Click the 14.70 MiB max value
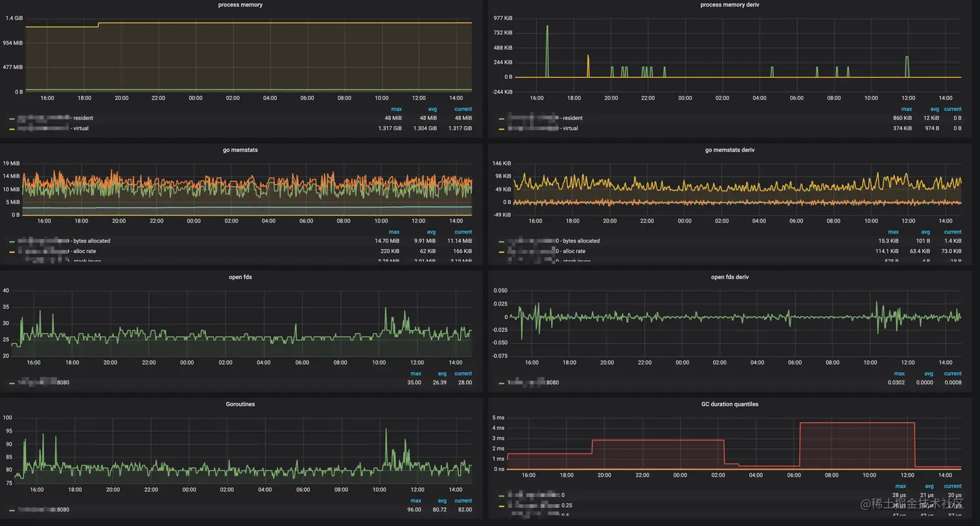Image resolution: width=980 pixels, height=526 pixels. pos(388,241)
